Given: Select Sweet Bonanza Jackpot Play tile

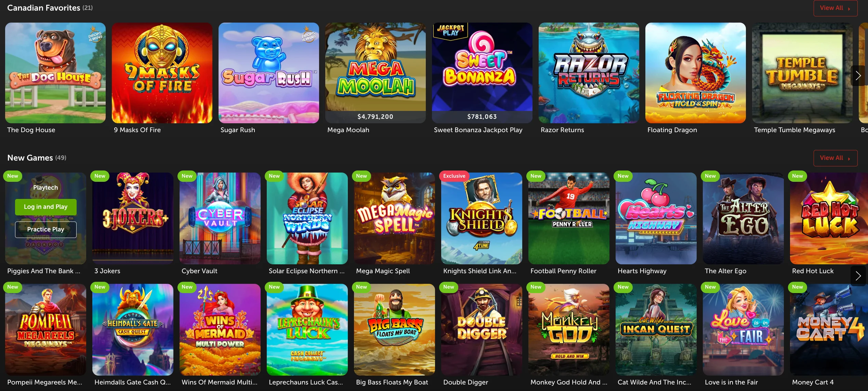Looking at the screenshot, I should tap(482, 73).
